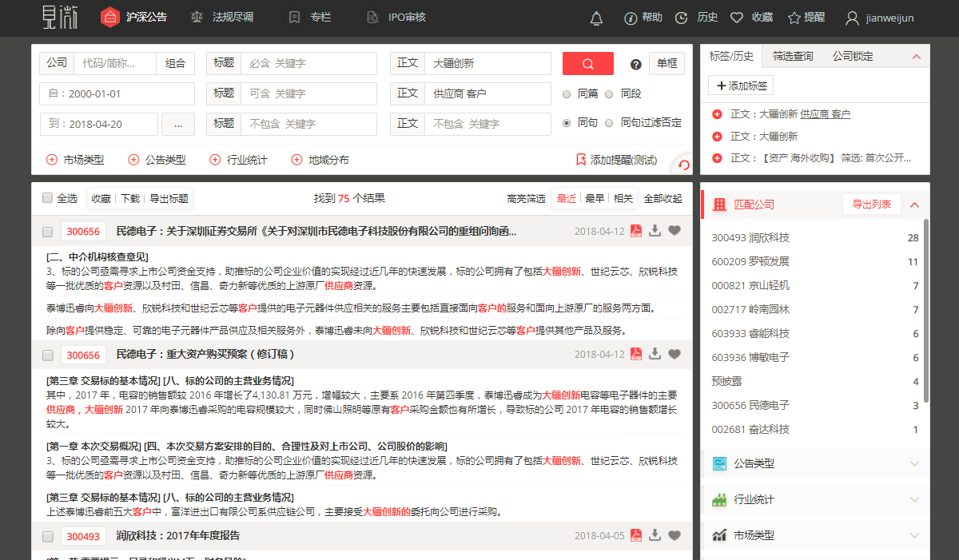This screenshot has width=959, height=560.
Task: Click the ... button beside end date
Action: click(x=178, y=125)
